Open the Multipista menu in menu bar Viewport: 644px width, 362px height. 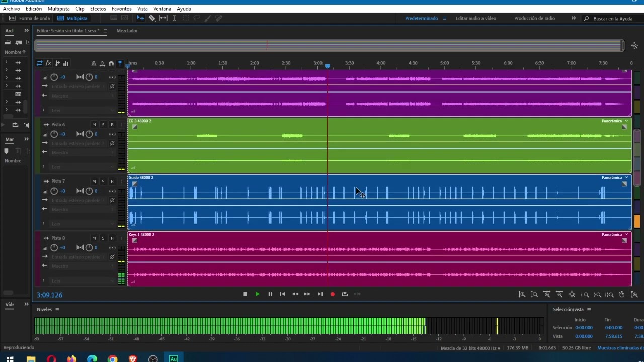(58, 9)
